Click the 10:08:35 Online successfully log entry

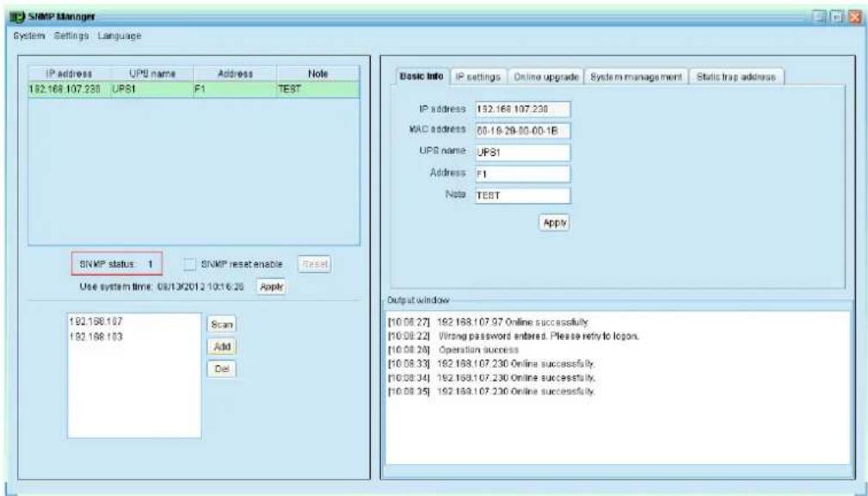(491, 392)
